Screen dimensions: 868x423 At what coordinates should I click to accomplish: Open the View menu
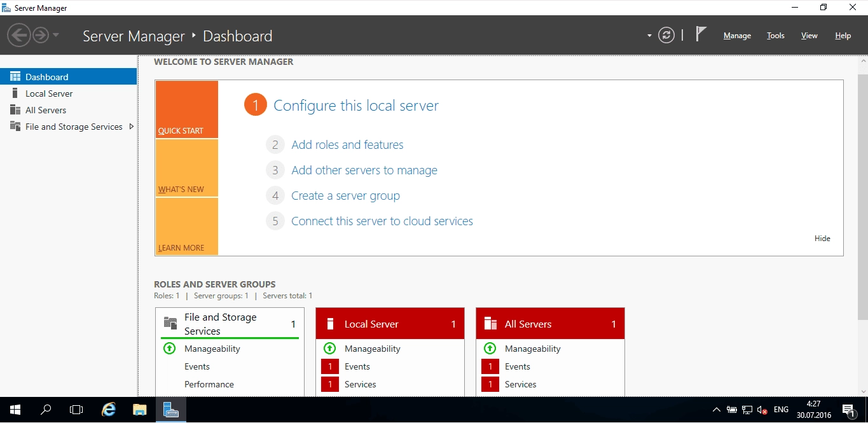point(809,36)
